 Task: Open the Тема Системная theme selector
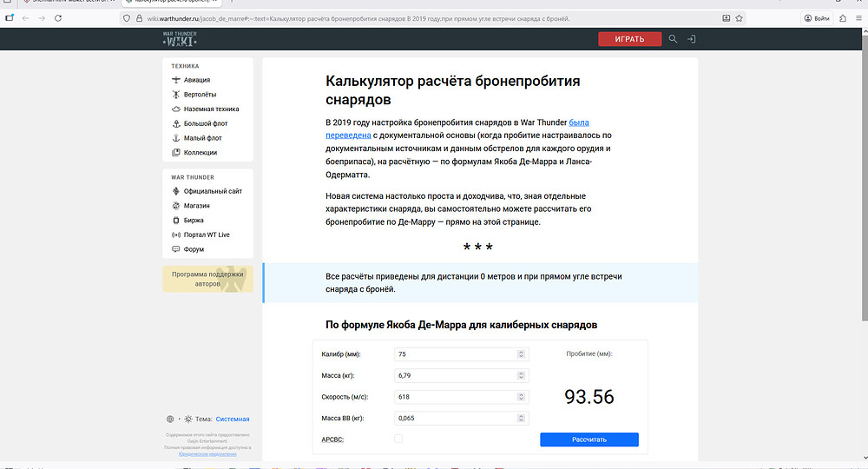(232, 419)
